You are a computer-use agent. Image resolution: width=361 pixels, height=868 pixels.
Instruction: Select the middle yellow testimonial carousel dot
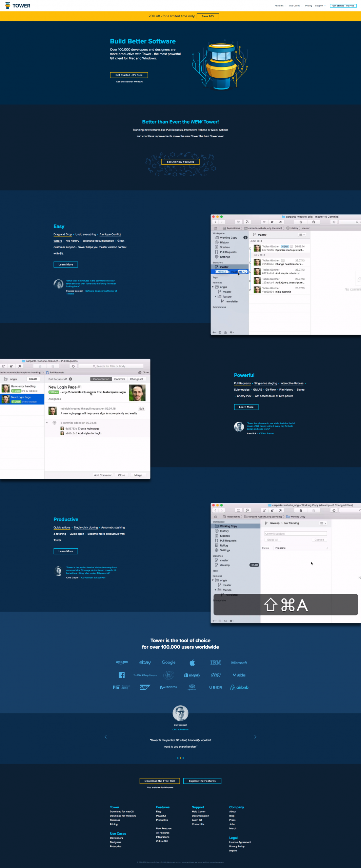(x=180, y=758)
